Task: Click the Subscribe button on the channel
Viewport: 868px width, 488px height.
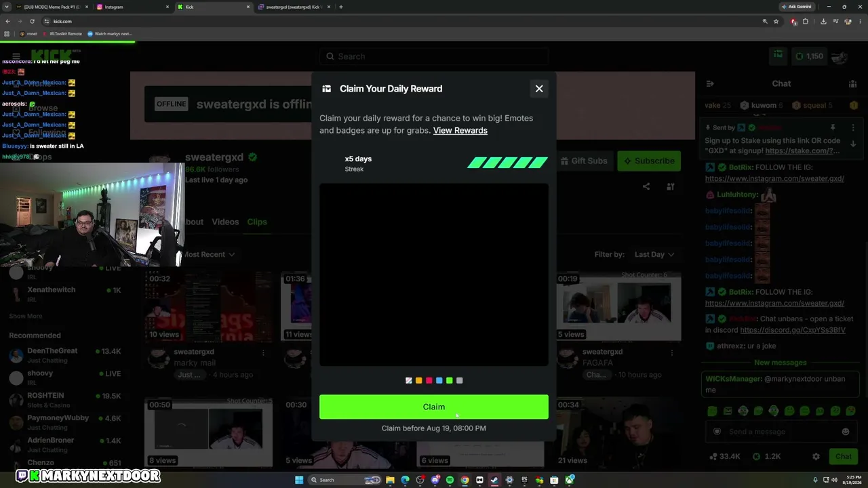Action: pos(649,161)
